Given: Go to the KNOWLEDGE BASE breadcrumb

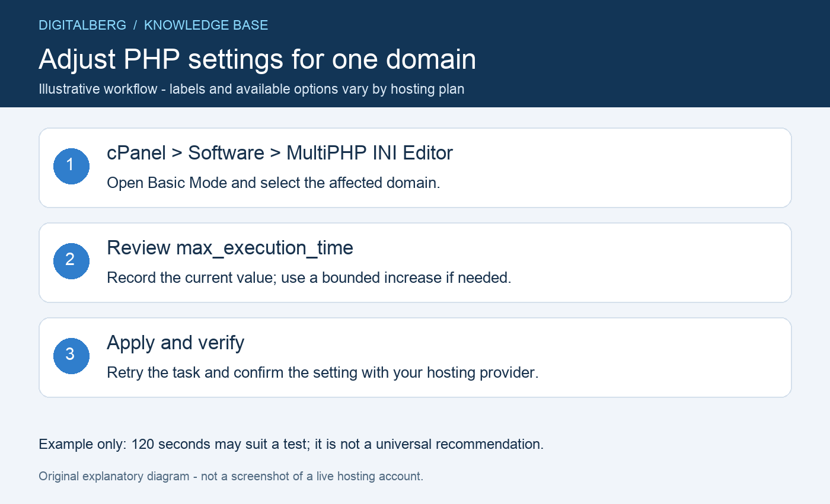Looking at the screenshot, I should (206, 25).
